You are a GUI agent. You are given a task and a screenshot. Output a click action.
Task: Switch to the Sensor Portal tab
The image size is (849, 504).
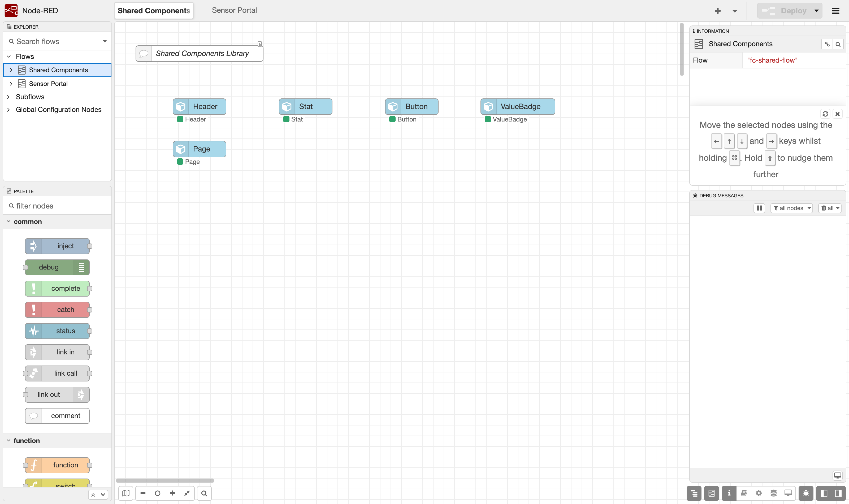coord(234,11)
